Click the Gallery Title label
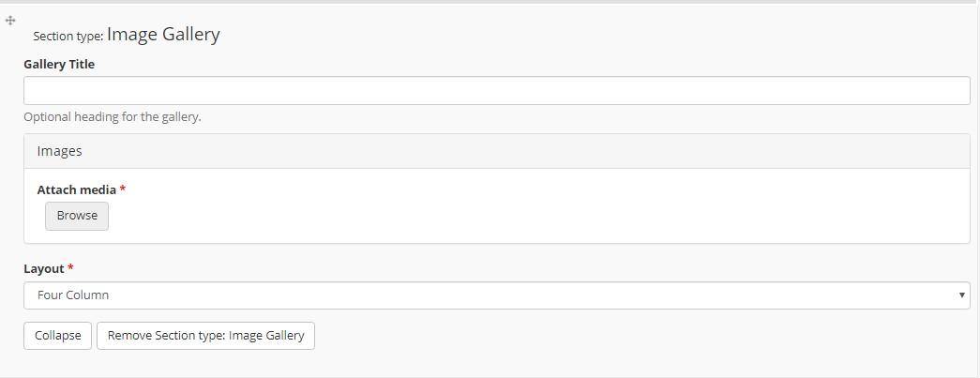The width and height of the screenshot is (980, 378). coord(59,65)
